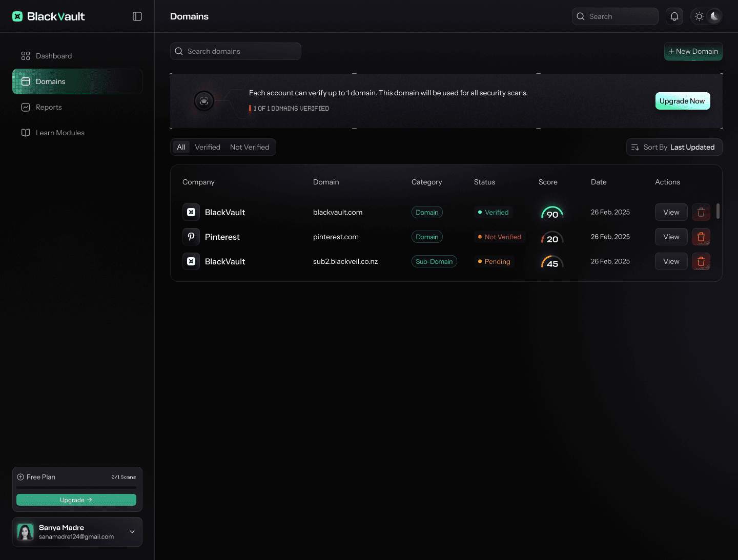This screenshot has width=738, height=560.
Task: Select the Verified filter tab
Action: tap(208, 147)
